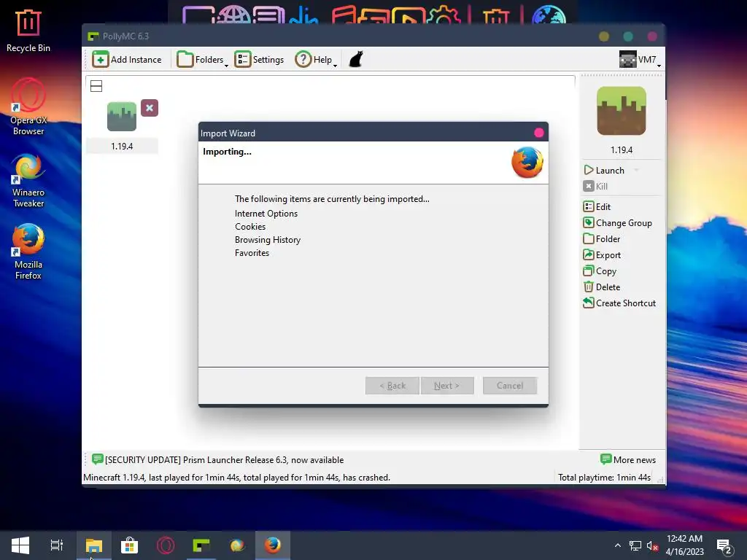Select Opera GX Browser desktop shortcut
The image size is (747, 560).
[28, 107]
